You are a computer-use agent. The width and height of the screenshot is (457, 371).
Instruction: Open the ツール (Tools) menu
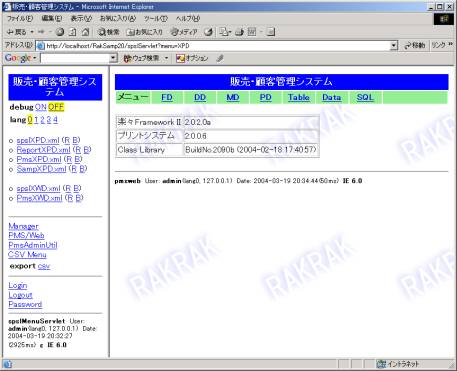(156, 19)
